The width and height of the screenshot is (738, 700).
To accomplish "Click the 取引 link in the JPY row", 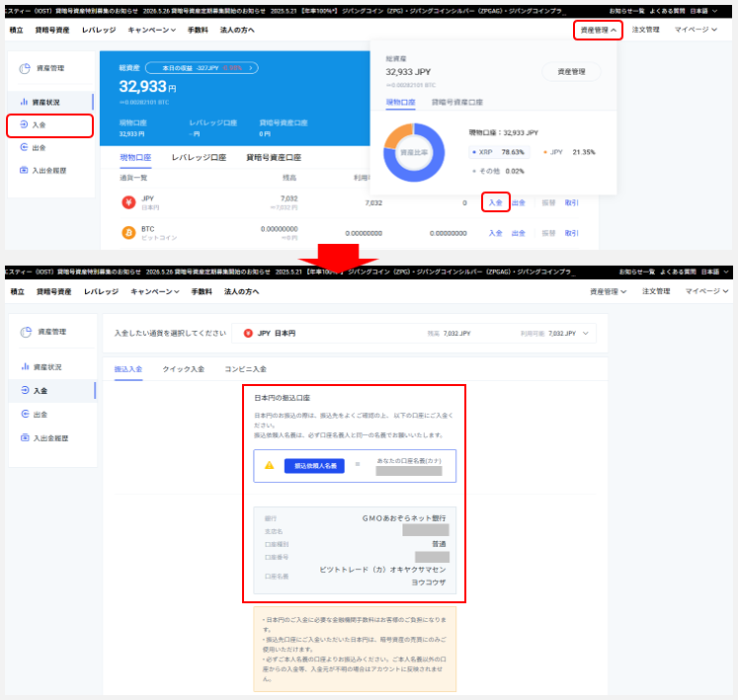I will pyautogui.click(x=571, y=202).
